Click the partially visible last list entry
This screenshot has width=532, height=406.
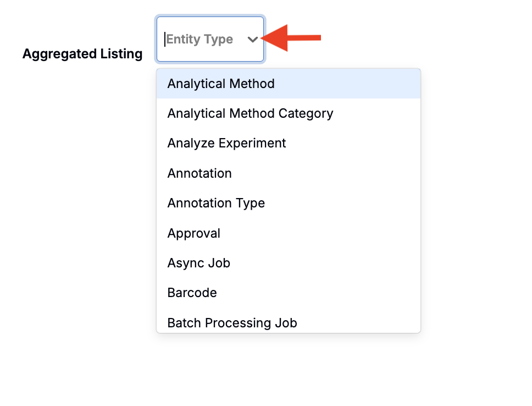point(289,321)
